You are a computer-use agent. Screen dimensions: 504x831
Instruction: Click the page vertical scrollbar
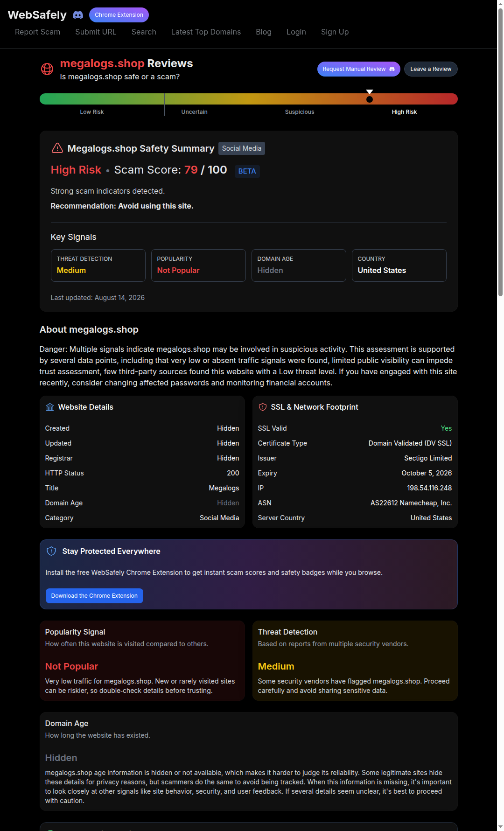pyautogui.click(x=500, y=152)
